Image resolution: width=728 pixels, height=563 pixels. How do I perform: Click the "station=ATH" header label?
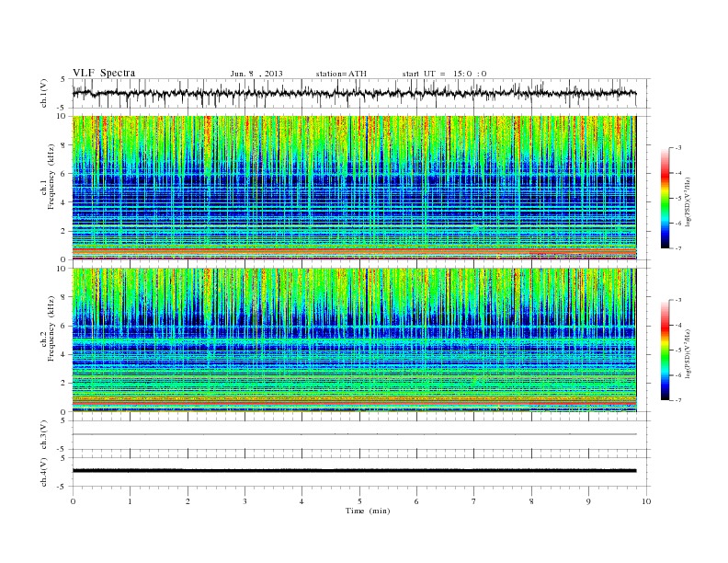(341, 74)
